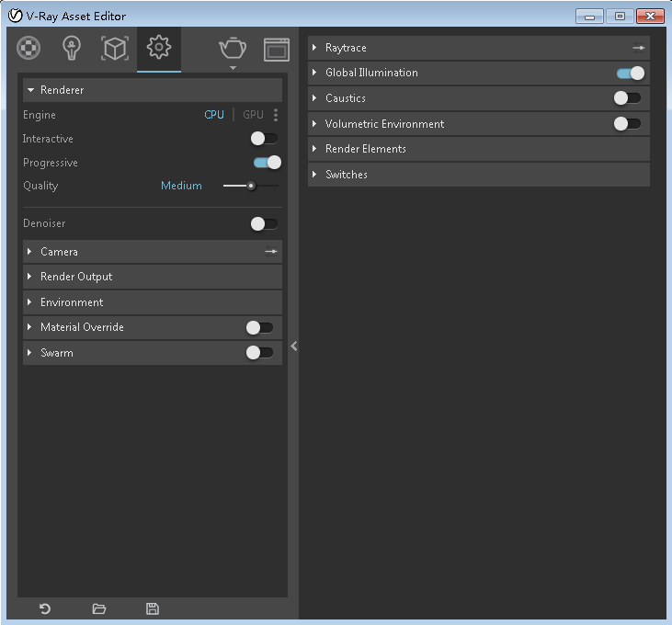
Task: Collapse the Renderer section
Action: (x=62, y=90)
